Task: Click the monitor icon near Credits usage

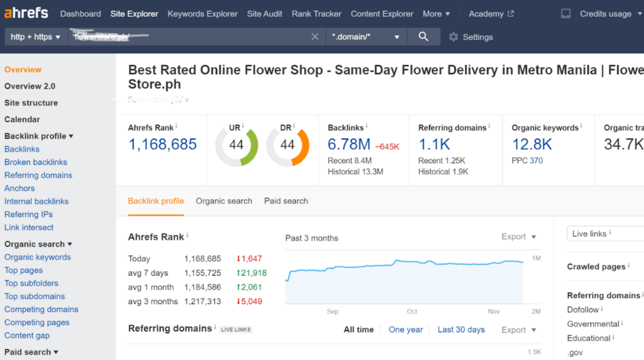Action: pyautogui.click(x=566, y=14)
